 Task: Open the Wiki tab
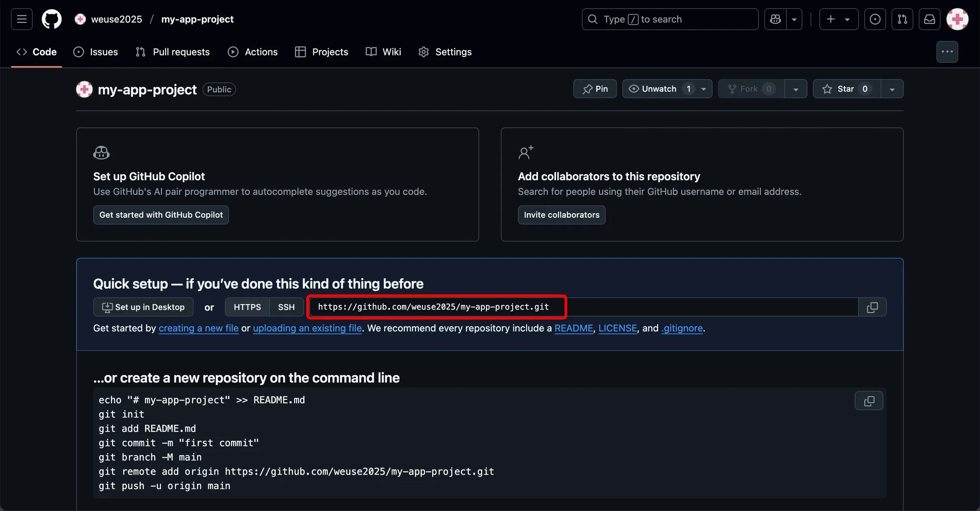[x=384, y=52]
